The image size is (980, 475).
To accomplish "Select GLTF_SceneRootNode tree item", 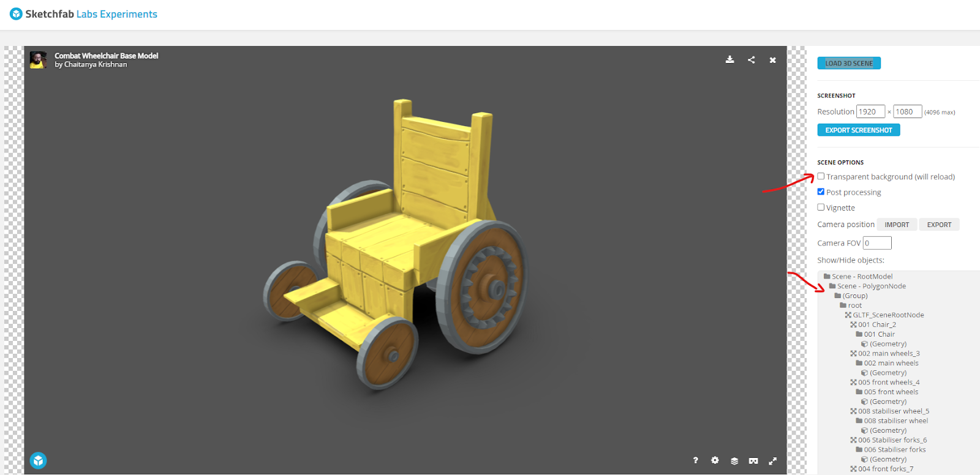I will coord(884,315).
